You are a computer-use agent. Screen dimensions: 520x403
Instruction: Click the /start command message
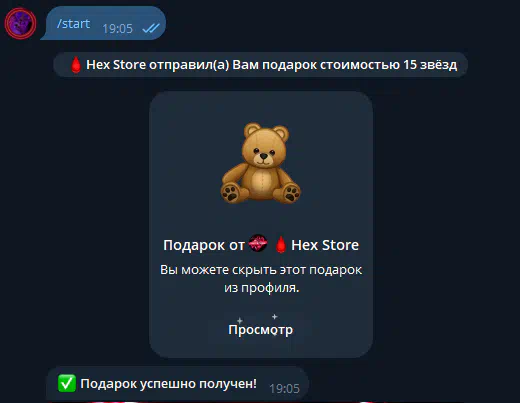73,24
